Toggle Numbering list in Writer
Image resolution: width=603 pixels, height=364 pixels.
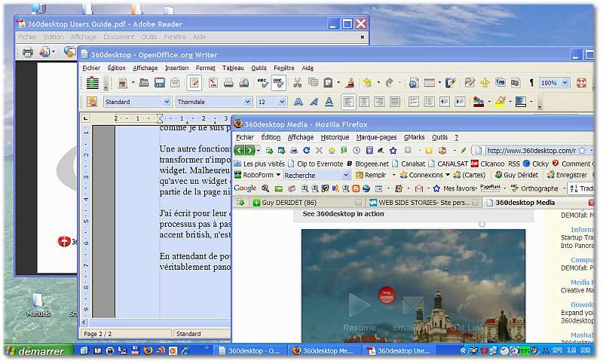pyautogui.click(x=414, y=102)
